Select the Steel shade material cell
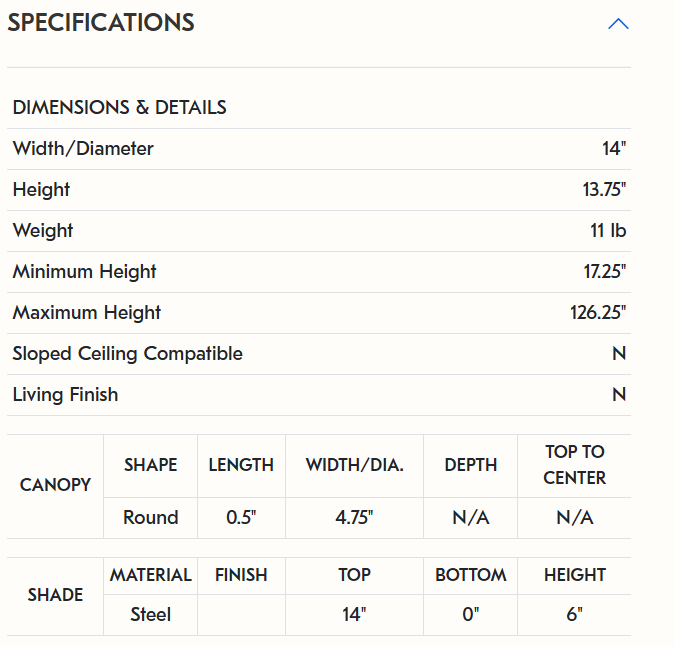675x647 pixels. [x=150, y=615]
